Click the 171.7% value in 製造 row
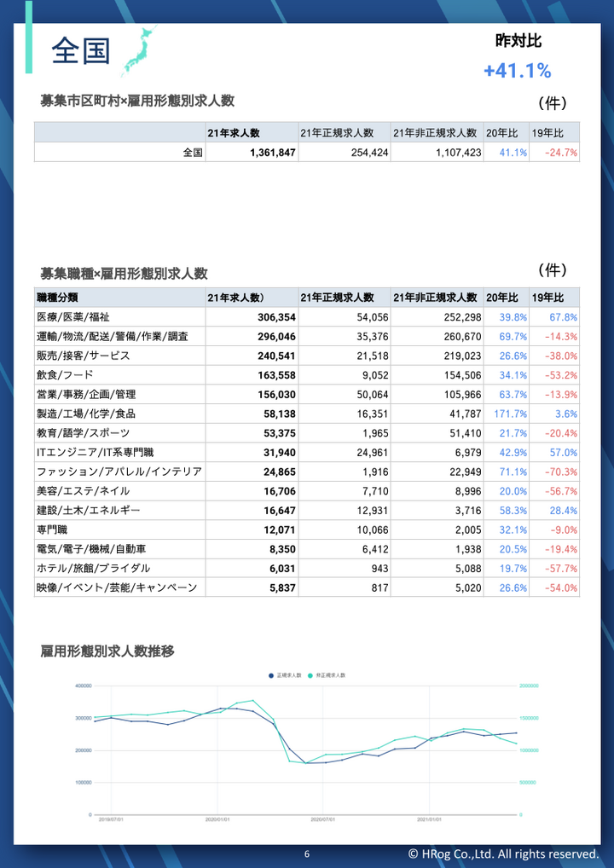The width and height of the screenshot is (614, 868). click(507, 414)
